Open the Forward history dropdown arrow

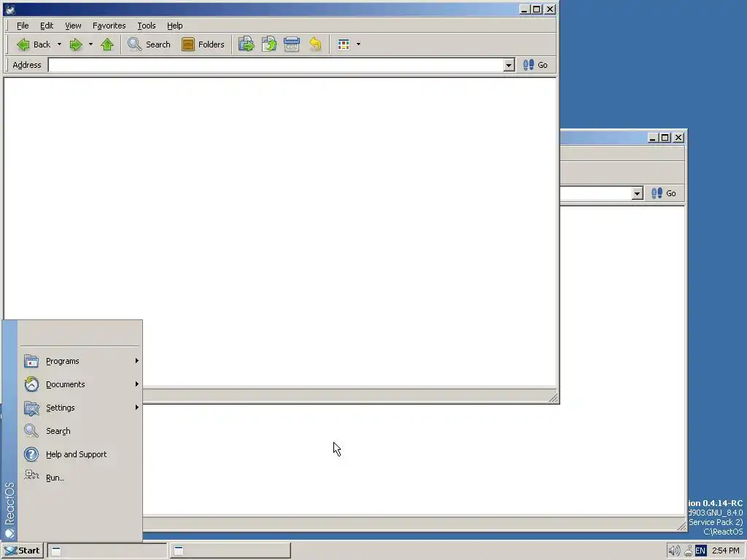point(90,44)
